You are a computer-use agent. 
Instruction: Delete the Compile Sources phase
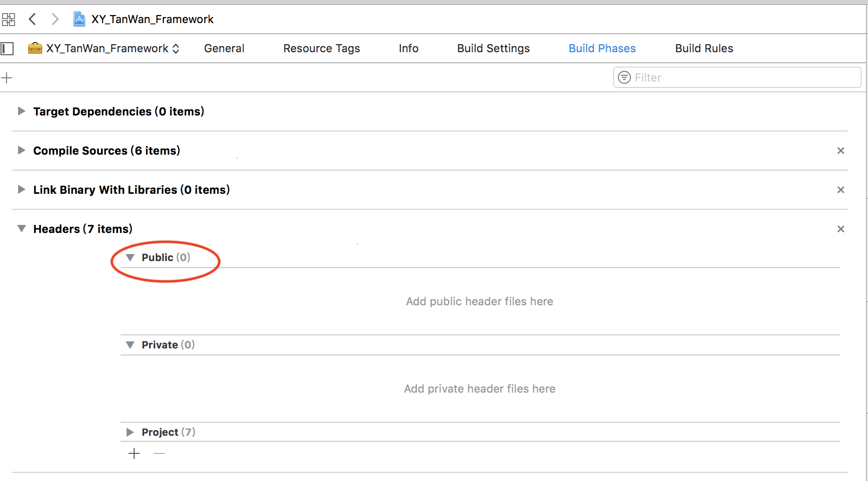coord(841,151)
